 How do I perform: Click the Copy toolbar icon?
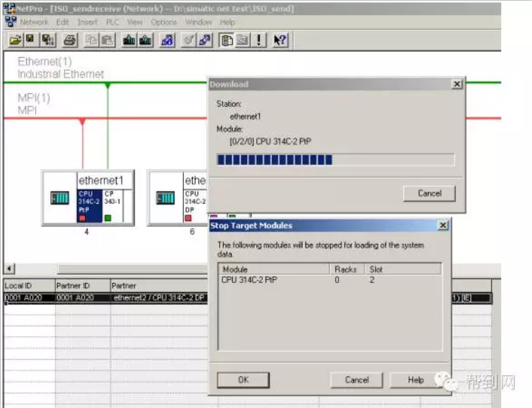tap(91, 40)
